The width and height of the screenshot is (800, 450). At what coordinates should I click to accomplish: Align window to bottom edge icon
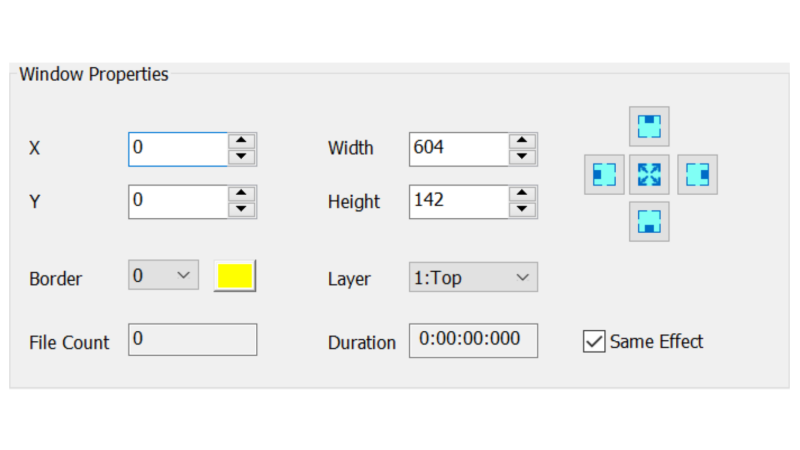649,222
